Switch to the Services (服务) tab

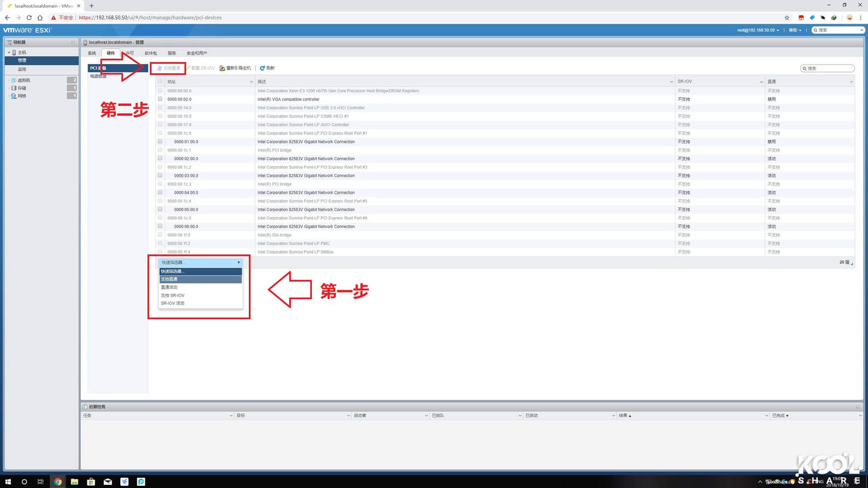pyautogui.click(x=172, y=53)
